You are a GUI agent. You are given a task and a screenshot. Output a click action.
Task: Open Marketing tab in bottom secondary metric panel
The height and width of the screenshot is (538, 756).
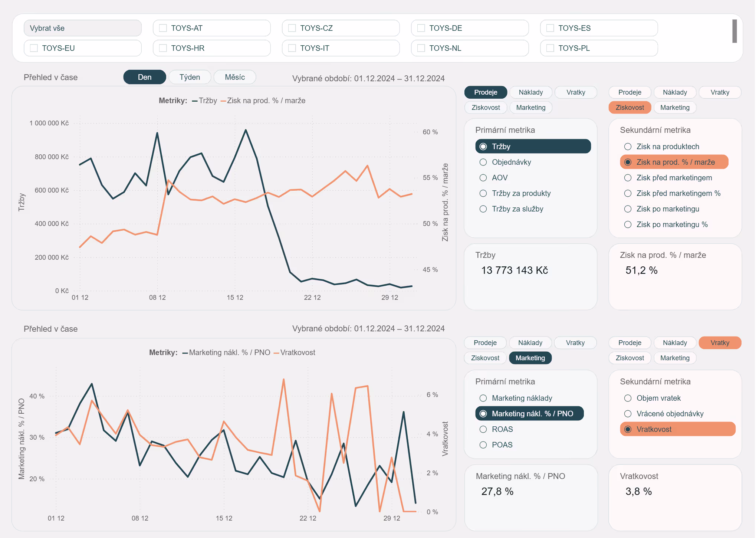(675, 358)
